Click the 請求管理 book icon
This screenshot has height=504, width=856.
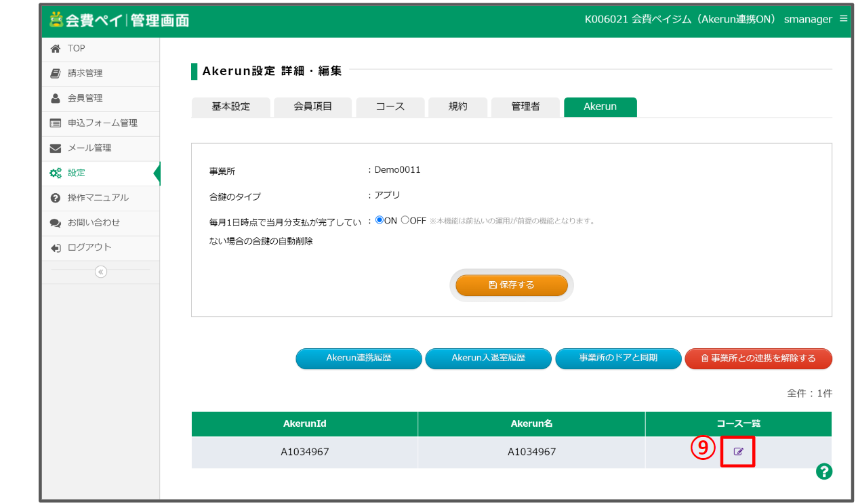pos(56,73)
